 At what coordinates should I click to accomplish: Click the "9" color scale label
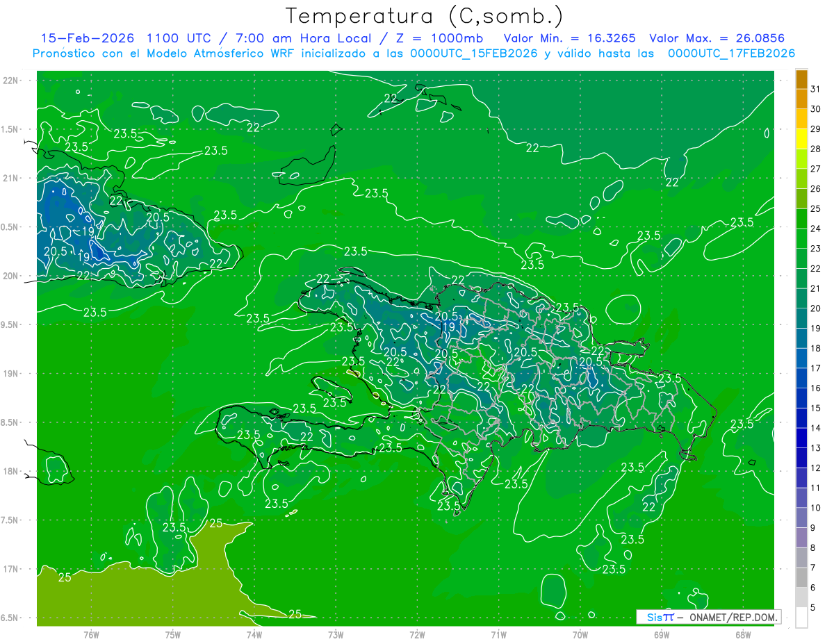pos(813,528)
